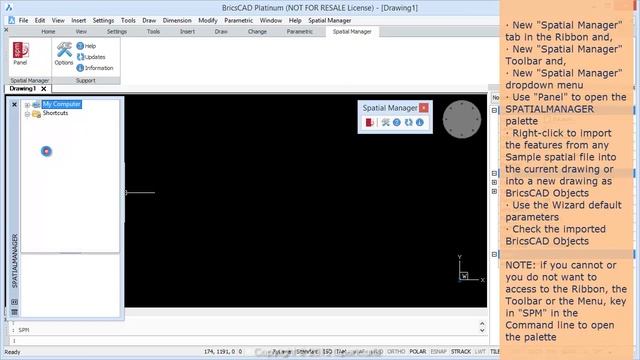
Task: Open the File menu
Action: click(23, 20)
